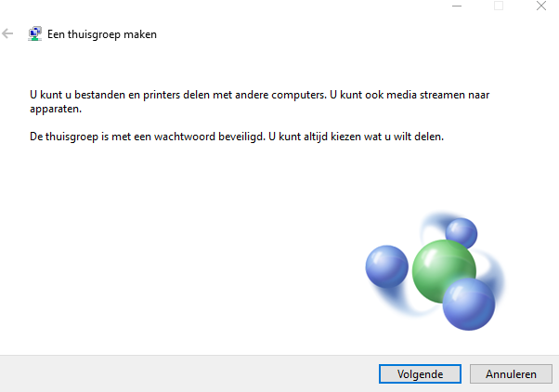Cancel the wizard via Annuleren
This screenshot has width=559, height=392.
(511, 373)
